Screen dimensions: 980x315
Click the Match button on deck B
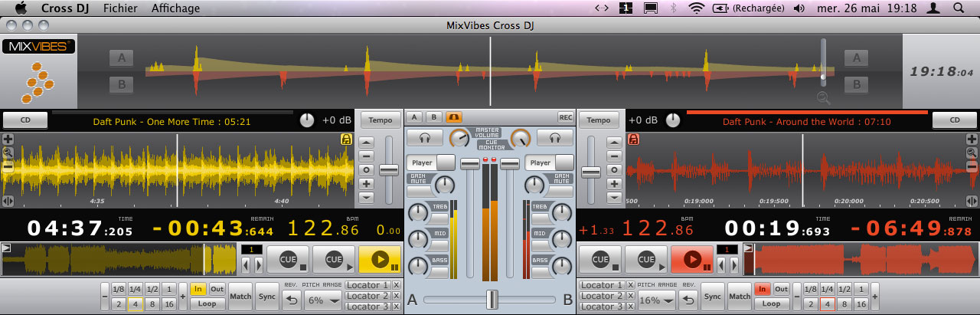point(740,296)
